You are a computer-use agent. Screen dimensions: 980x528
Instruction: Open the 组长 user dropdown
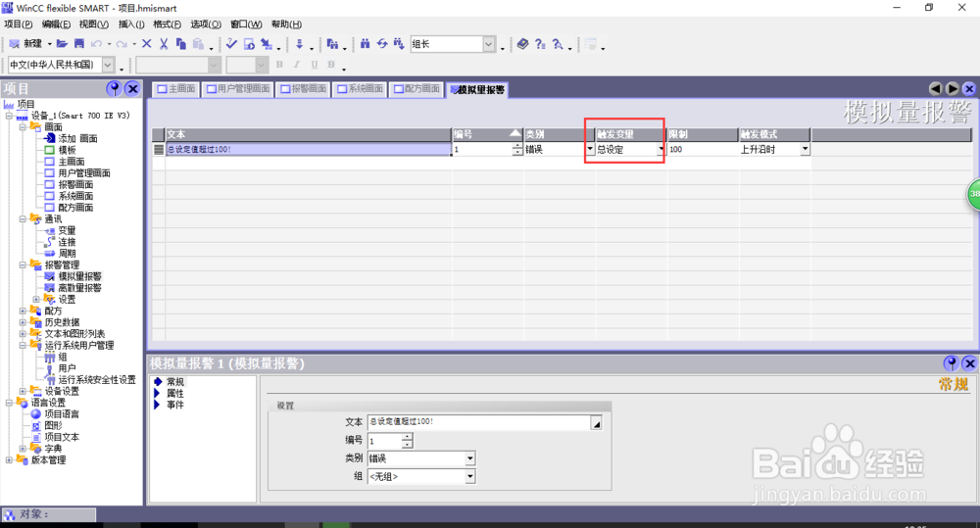489,44
